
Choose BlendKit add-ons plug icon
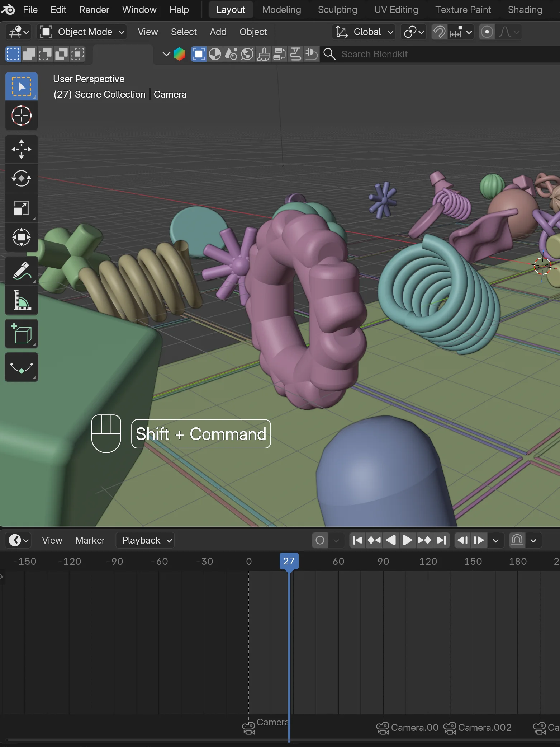coord(311,54)
